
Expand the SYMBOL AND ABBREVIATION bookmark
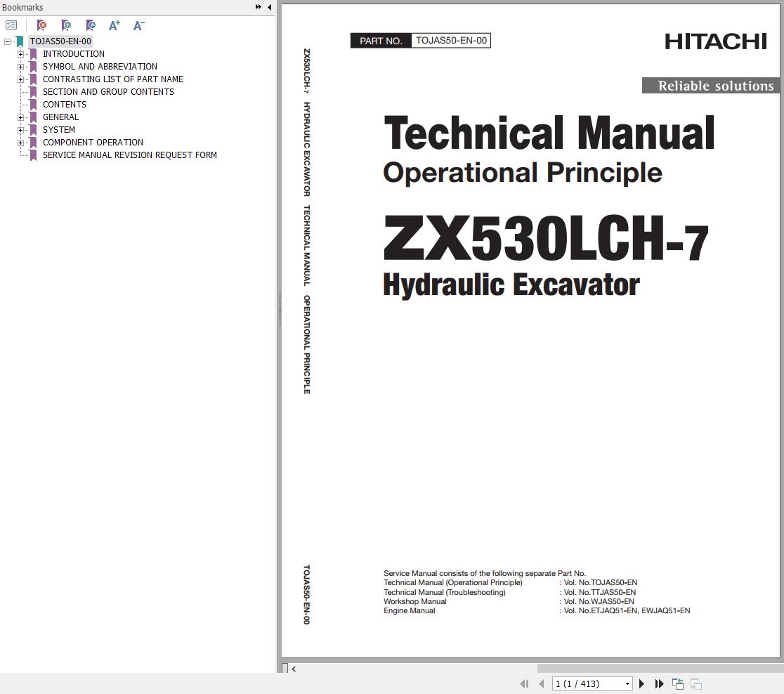pyautogui.click(x=20, y=67)
